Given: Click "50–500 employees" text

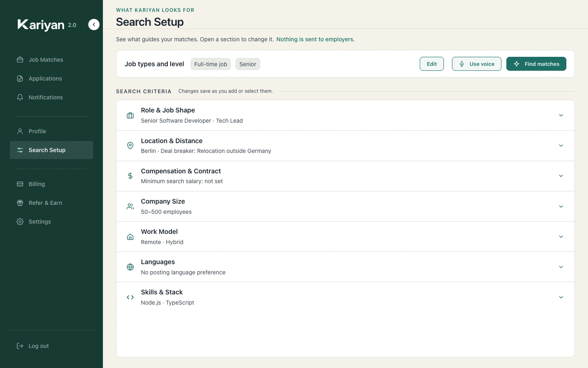Looking at the screenshot, I should (166, 212).
